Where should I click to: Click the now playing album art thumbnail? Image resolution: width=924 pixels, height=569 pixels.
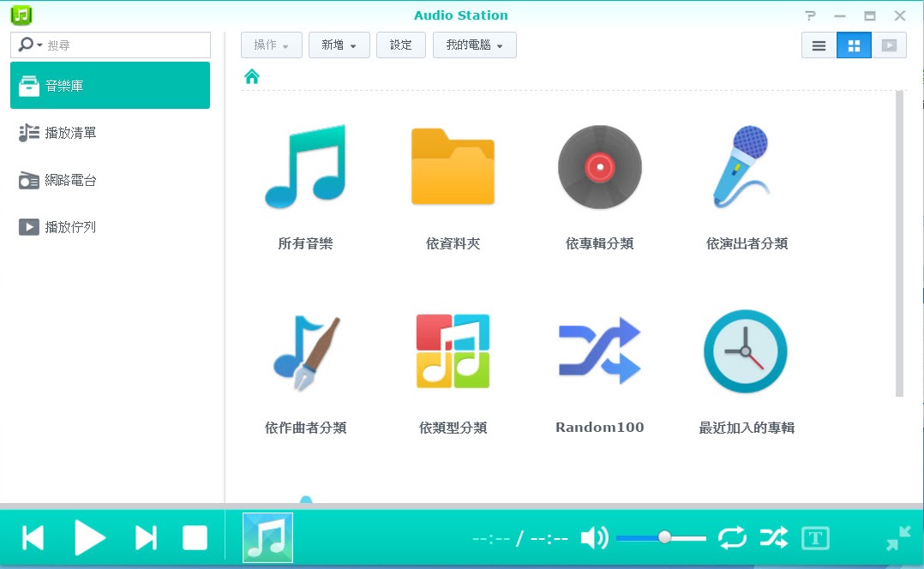267,538
